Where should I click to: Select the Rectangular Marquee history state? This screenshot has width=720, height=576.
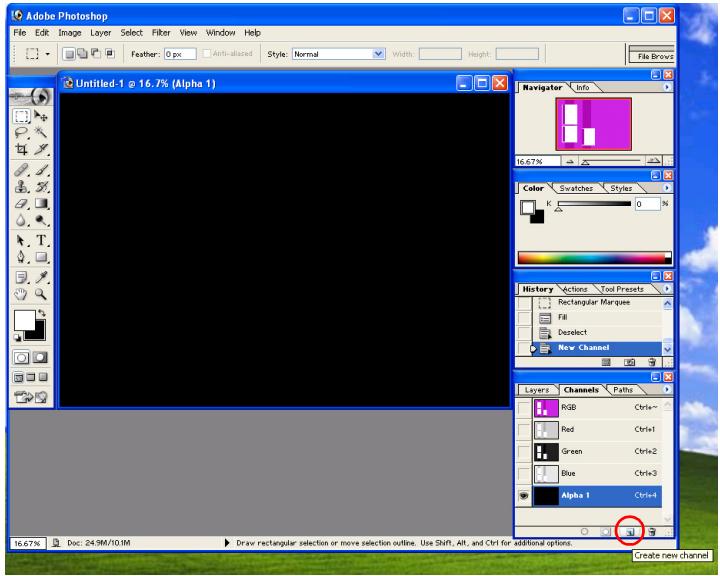coord(598,302)
